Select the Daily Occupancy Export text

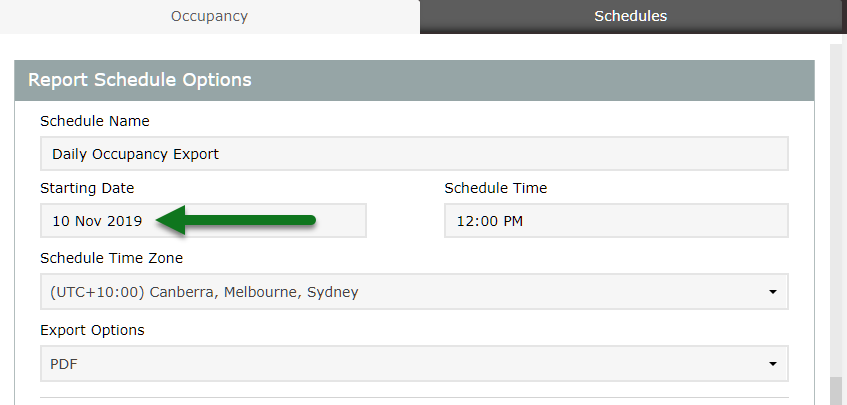[x=135, y=154]
